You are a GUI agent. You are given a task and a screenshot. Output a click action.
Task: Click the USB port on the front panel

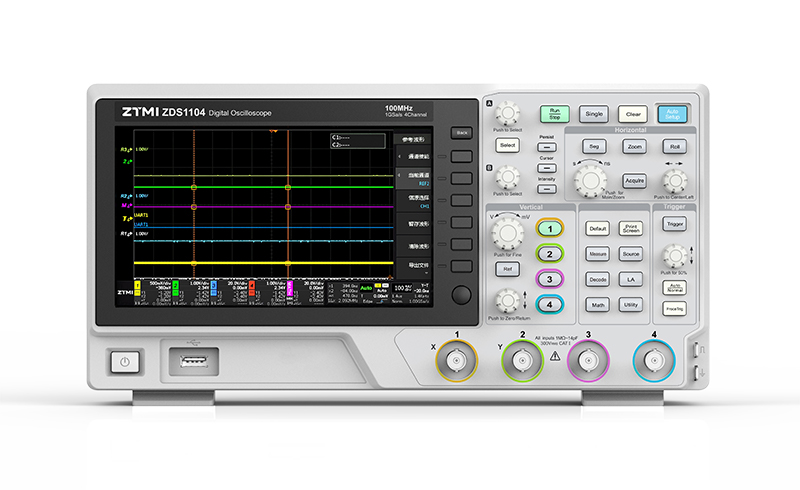[x=194, y=361]
